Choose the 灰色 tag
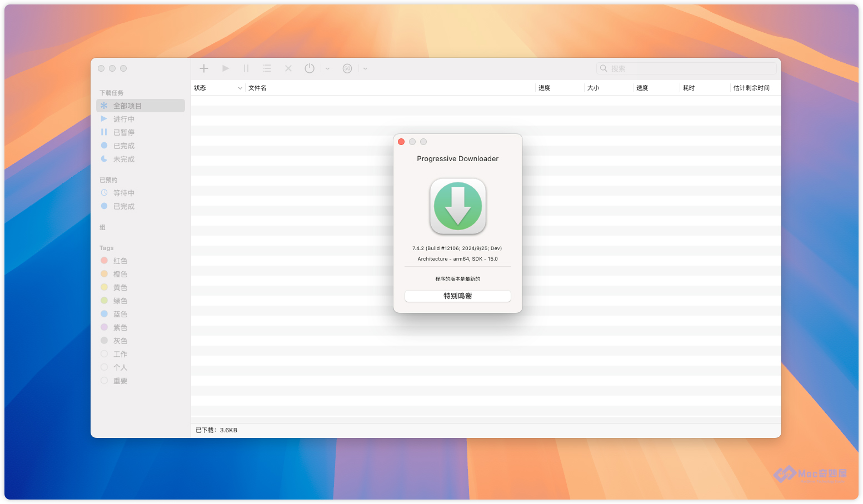 [x=141, y=341]
